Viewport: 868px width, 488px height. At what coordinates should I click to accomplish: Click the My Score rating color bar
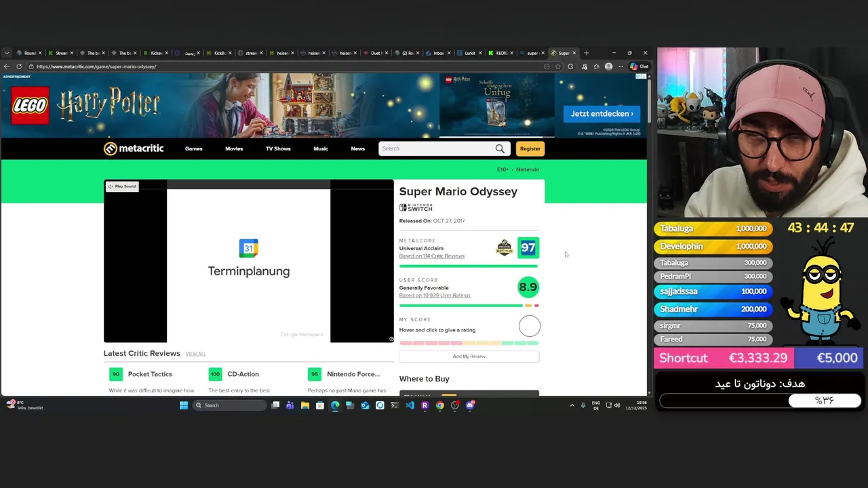click(469, 343)
